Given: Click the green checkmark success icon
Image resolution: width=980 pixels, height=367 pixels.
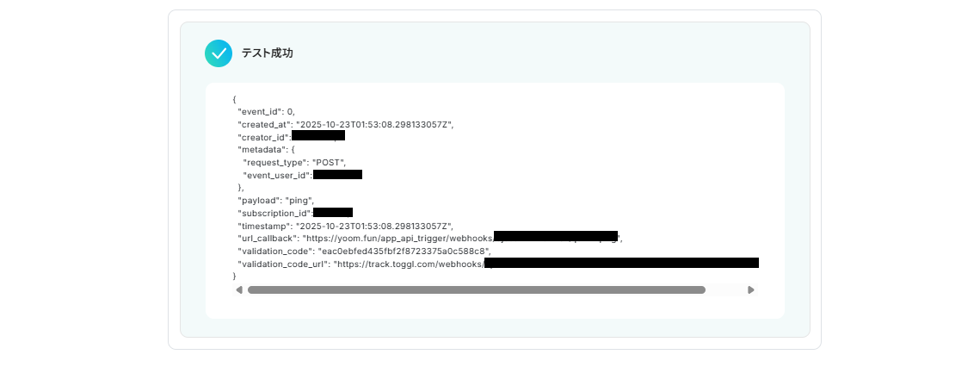Looking at the screenshot, I should 219,53.
